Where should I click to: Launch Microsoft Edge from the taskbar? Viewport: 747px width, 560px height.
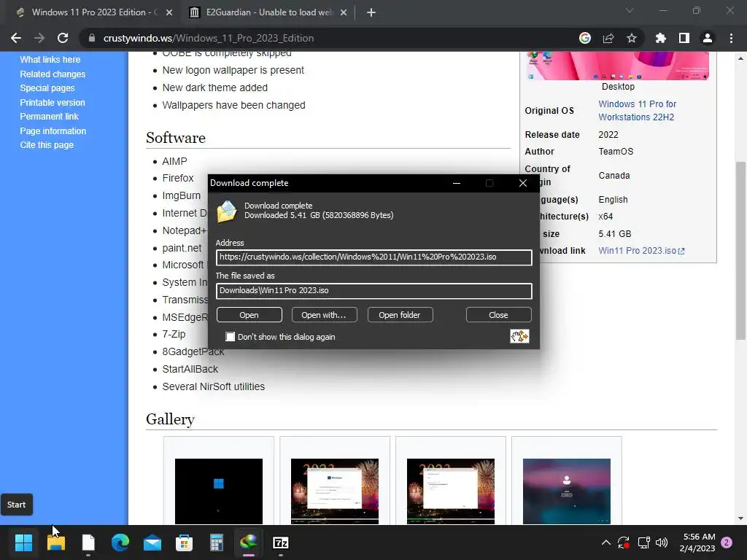tap(120, 542)
